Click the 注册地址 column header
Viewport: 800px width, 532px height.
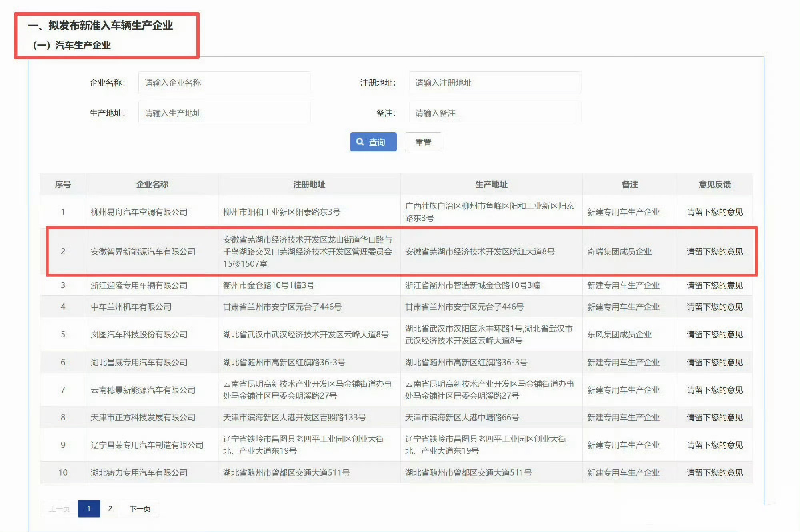pos(309,184)
